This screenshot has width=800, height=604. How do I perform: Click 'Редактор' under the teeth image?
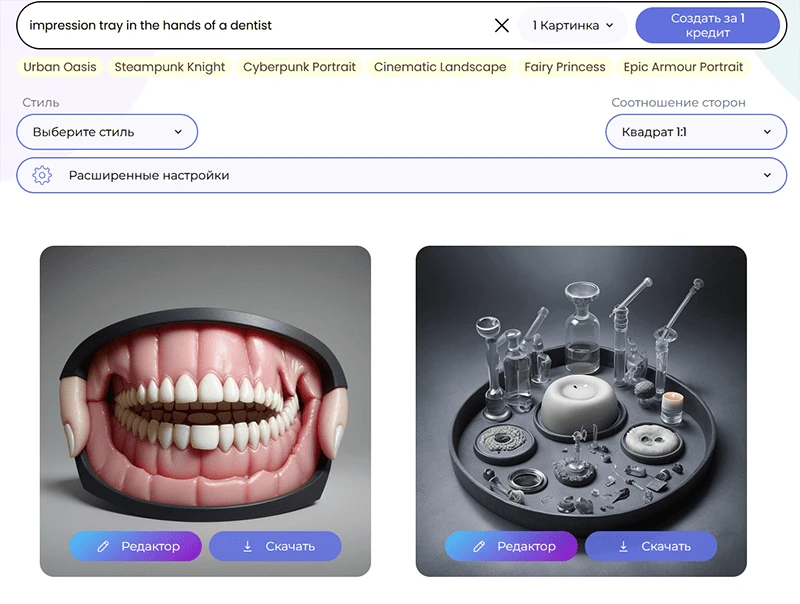click(x=136, y=546)
